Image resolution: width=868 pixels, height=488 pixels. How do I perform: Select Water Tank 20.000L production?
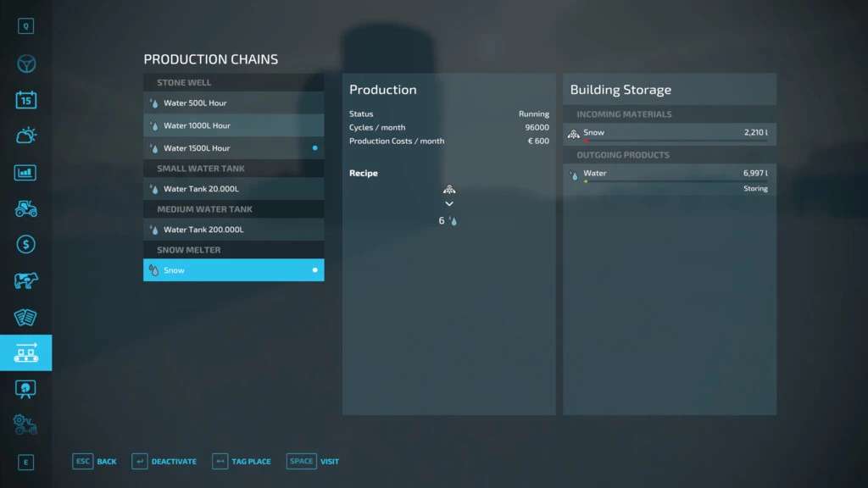tap(233, 189)
